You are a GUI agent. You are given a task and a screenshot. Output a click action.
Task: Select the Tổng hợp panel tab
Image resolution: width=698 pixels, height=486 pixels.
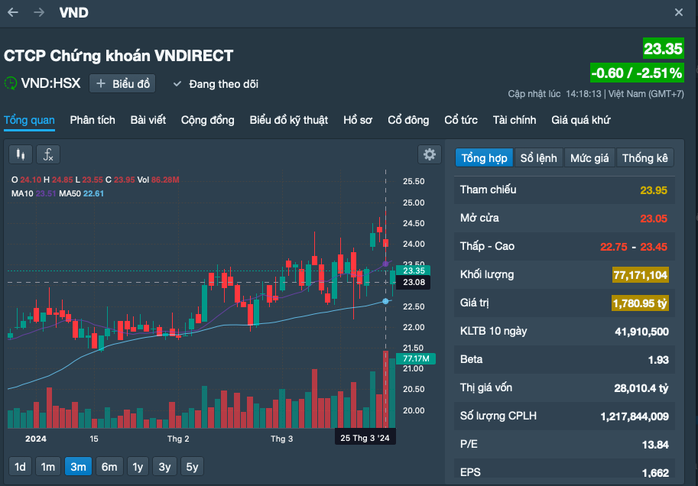click(484, 158)
